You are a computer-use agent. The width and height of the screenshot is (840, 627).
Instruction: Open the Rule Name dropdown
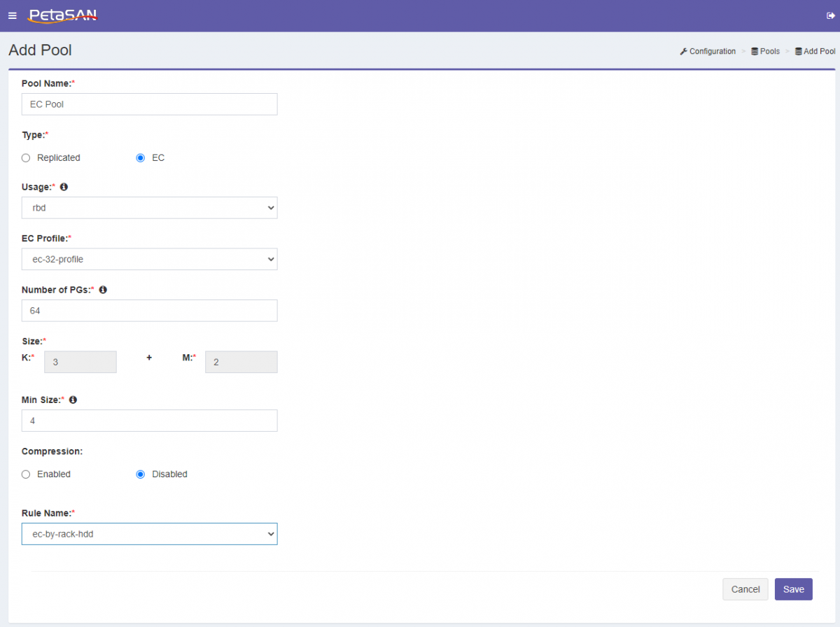coord(149,534)
